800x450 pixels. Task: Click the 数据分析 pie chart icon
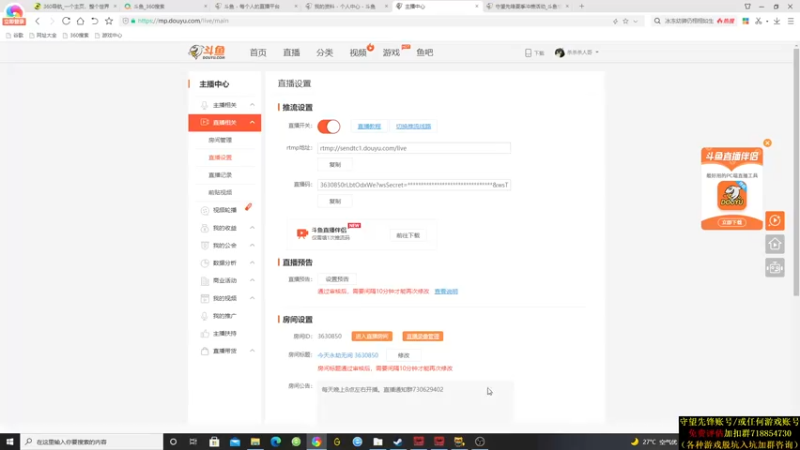(205, 263)
